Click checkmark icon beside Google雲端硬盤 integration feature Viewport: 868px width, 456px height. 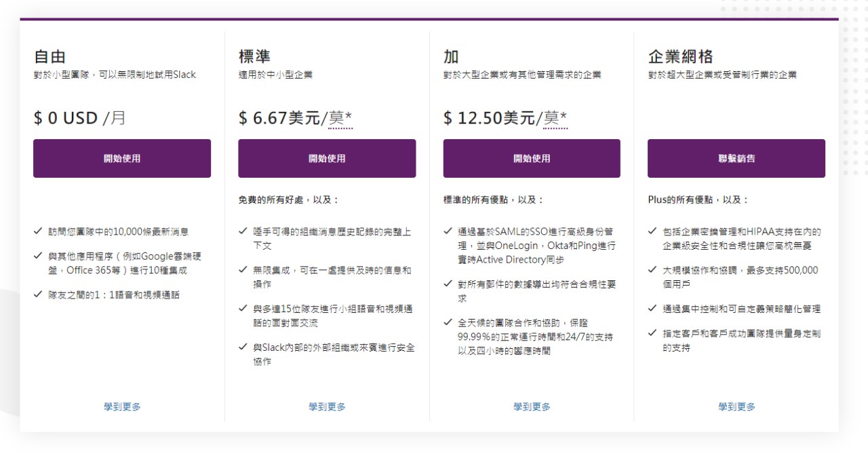click(38, 256)
